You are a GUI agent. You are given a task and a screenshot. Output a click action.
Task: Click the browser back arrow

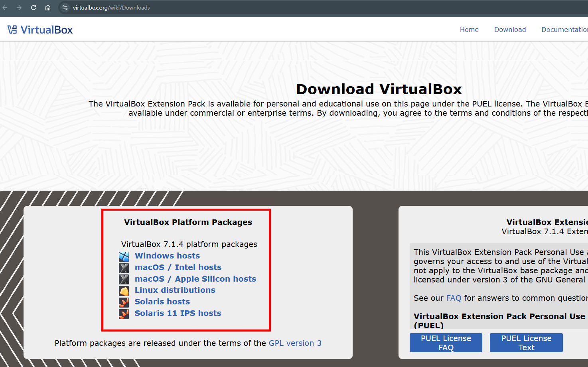pos(5,8)
